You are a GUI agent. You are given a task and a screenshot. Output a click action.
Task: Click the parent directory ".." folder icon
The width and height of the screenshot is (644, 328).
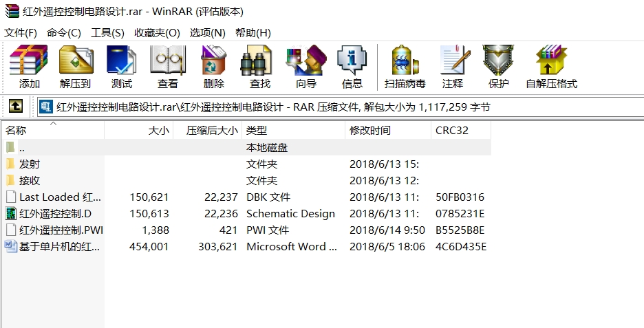[x=11, y=147]
